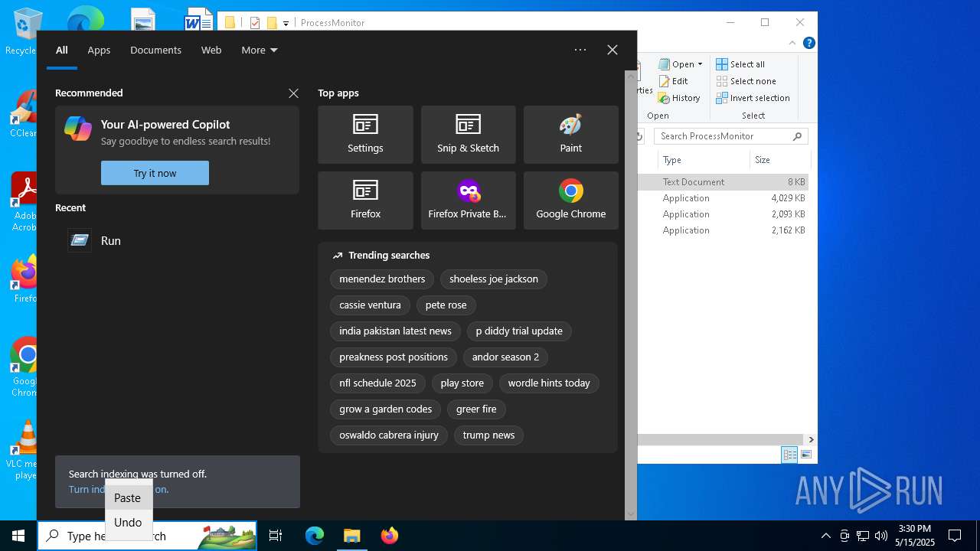
Task: Search trending 'cassie ventura'
Action: (x=370, y=305)
